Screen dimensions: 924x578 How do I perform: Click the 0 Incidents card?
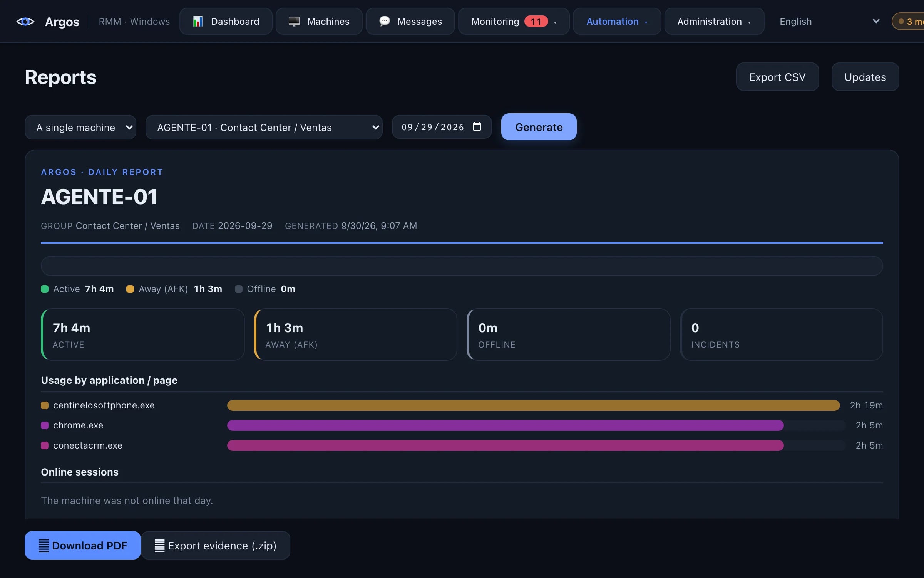[781, 334]
